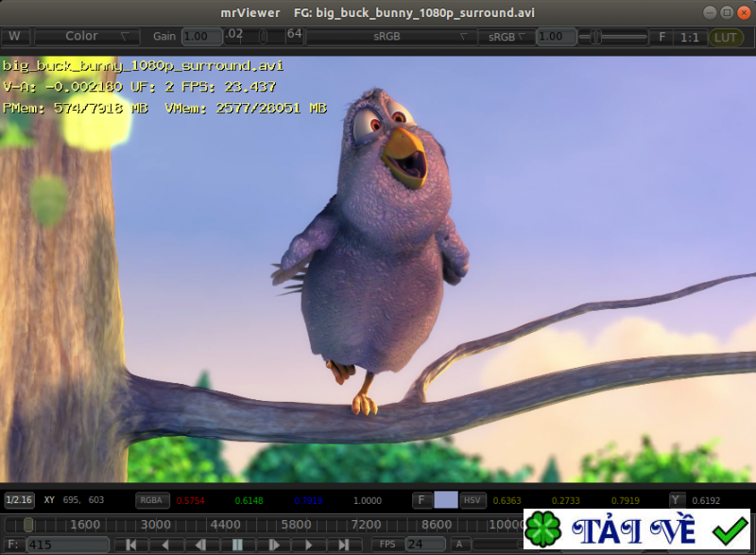Toggle the LUT button
This screenshot has width=756, height=555.
coord(726,37)
